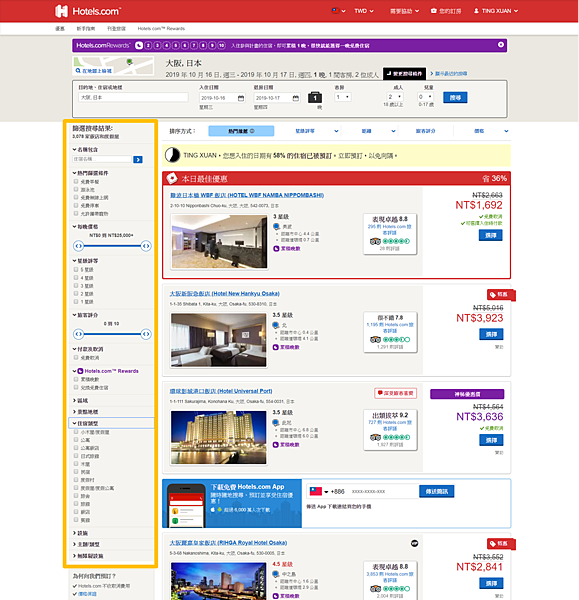Open the first item in the sub-navigation bar
This screenshot has width=579, height=600.
pyautogui.click(x=60, y=29)
